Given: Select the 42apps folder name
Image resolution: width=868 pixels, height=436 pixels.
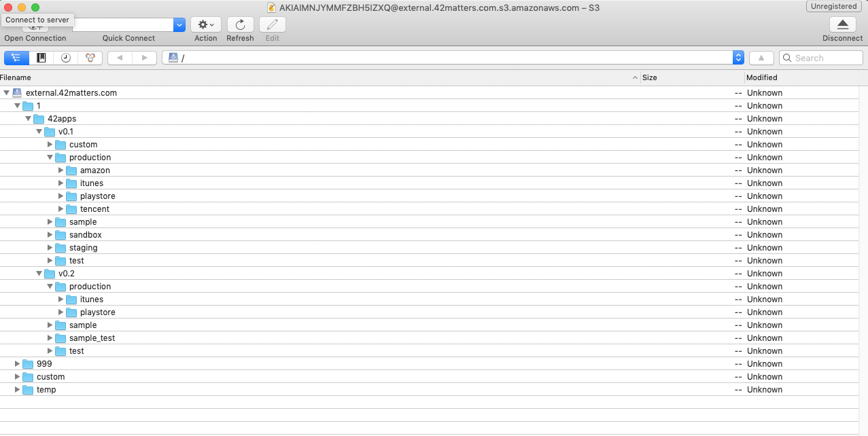Looking at the screenshot, I should coord(62,119).
